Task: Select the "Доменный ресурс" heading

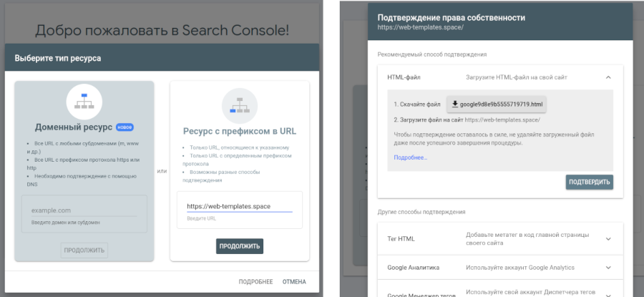Action: pos(72,127)
